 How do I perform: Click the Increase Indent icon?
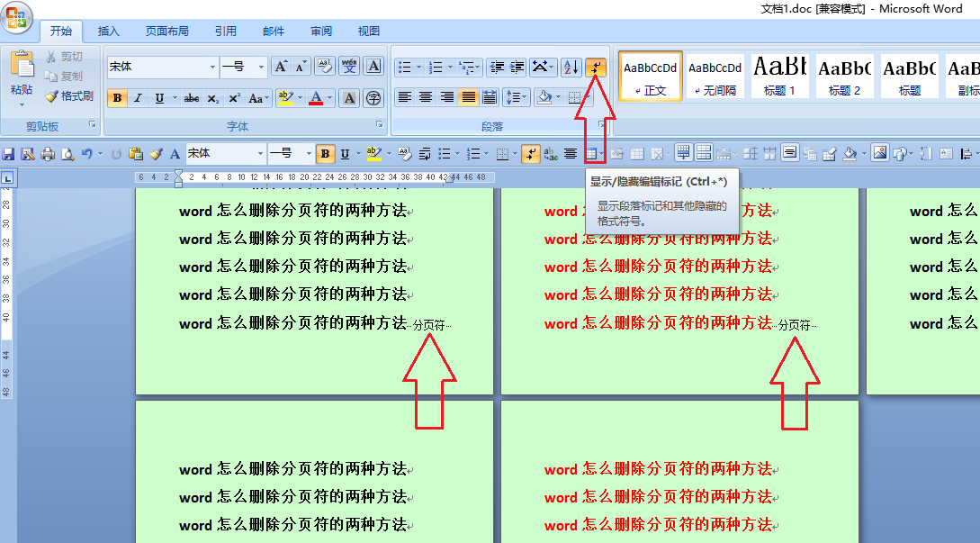[517, 67]
